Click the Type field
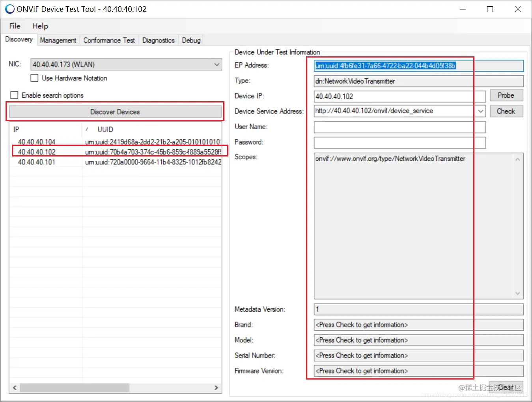The height and width of the screenshot is (402, 532). click(x=419, y=81)
